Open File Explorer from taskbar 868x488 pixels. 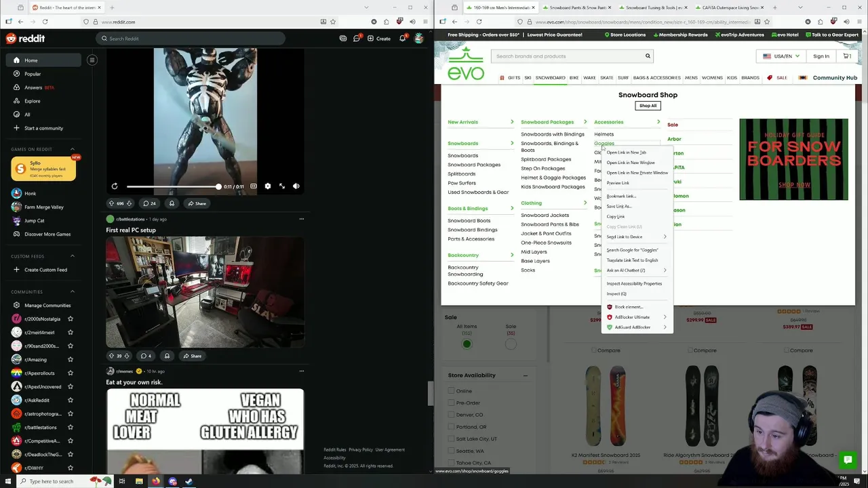tap(139, 481)
